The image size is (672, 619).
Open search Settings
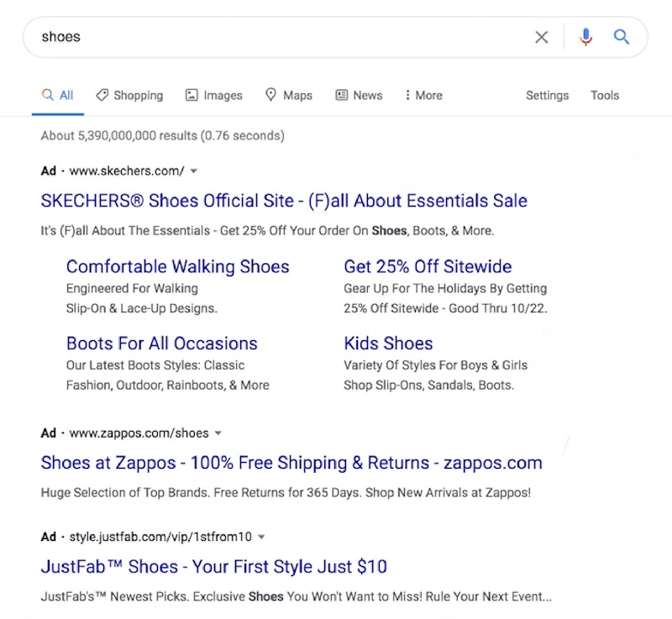coord(548,95)
